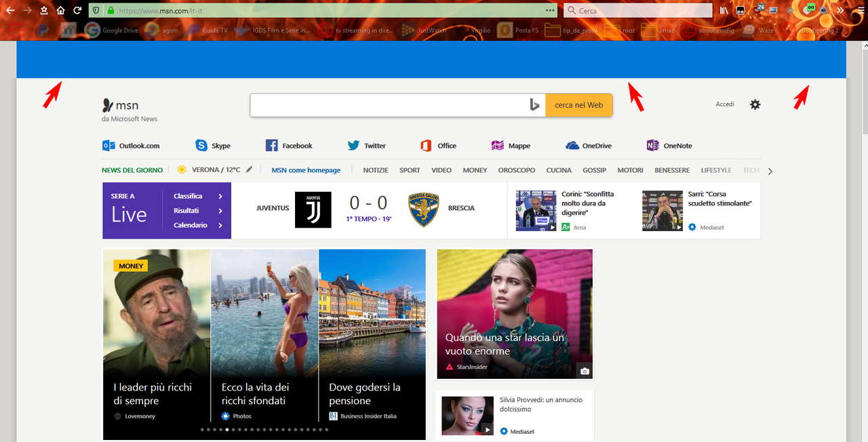The image size is (868, 442).
Task: Click the green padlock security icon
Action: pyautogui.click(x=111, y=10)
